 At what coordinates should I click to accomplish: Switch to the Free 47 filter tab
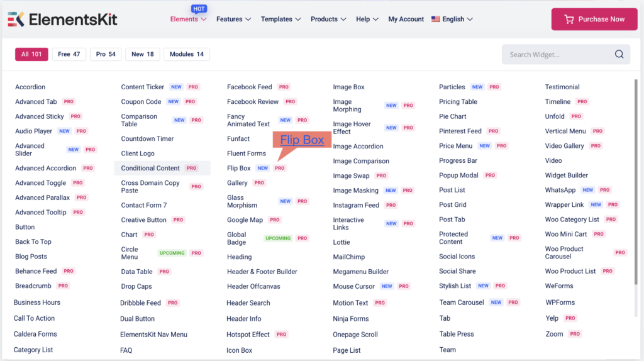click(x=69, y=54)
